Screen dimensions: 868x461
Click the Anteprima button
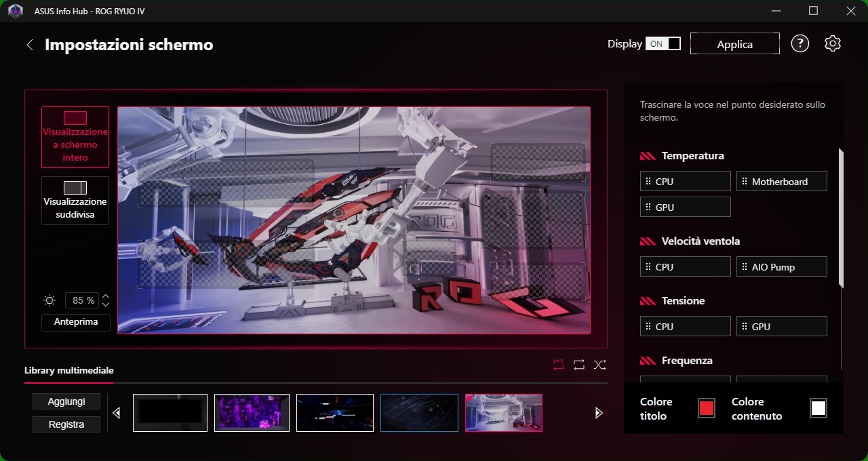point(76,323)
